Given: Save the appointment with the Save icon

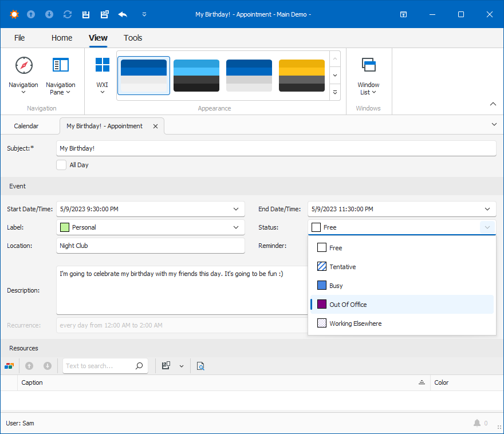Looking at the screenshot, I should (85, 14).
